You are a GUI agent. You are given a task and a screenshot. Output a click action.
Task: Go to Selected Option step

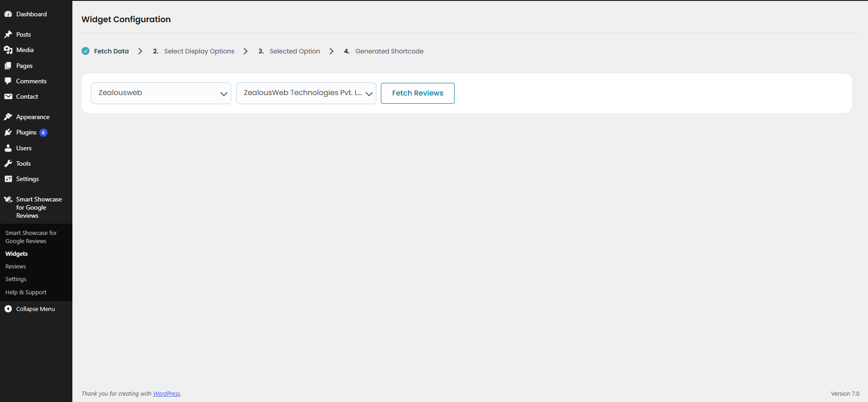(289, 51)
